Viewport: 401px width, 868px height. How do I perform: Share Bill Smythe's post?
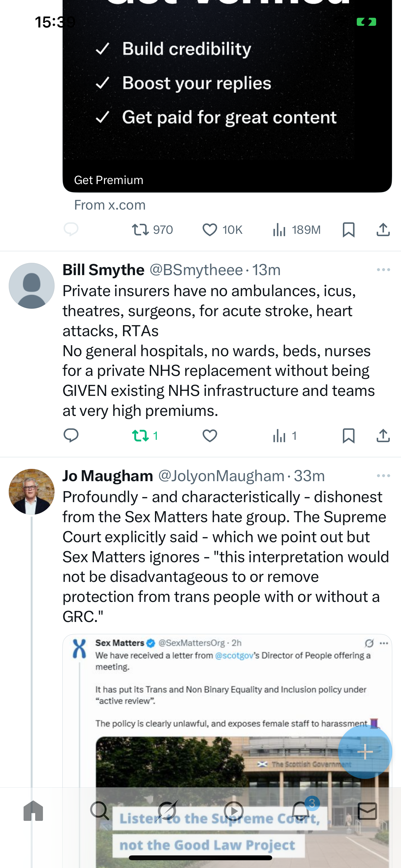(383, 435)
